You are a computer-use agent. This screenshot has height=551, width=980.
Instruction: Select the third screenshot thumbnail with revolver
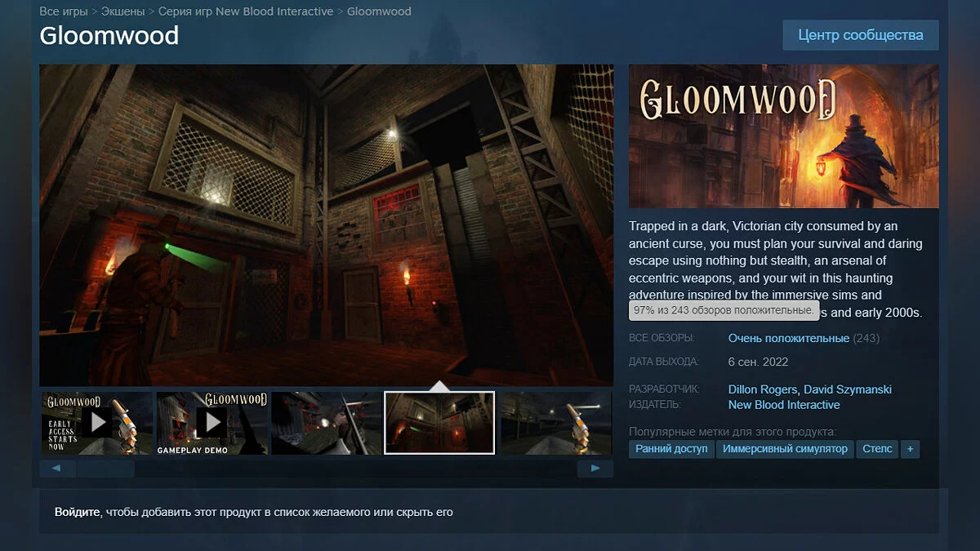[x=327, y=423]
